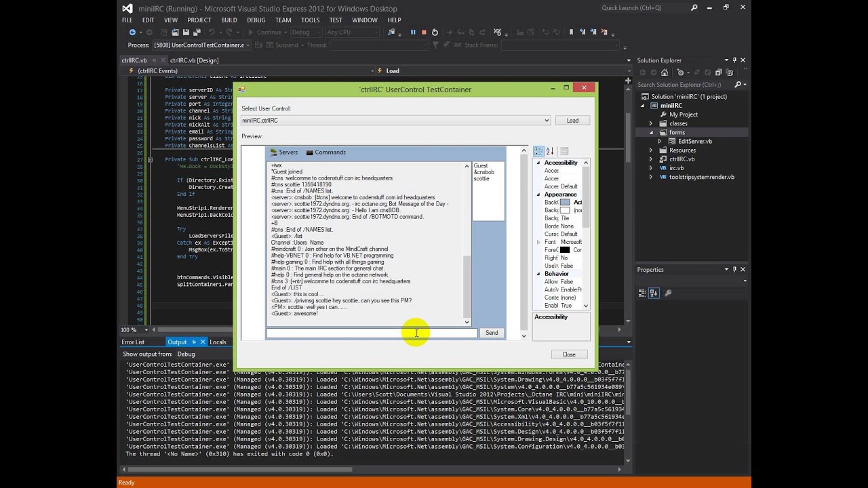Open the User Control selection dropdown
Image resolution: width=868 pixels, height=488 pixels.
pos(547,121)
